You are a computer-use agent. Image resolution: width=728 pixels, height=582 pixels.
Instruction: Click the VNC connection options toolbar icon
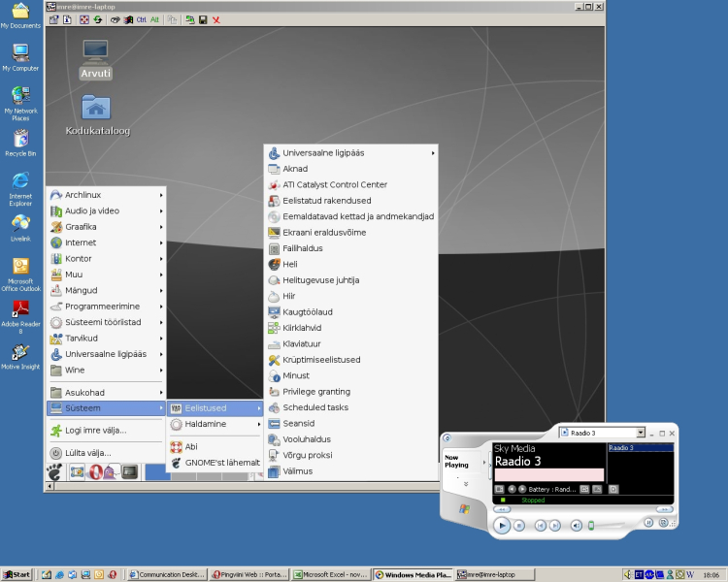coord(53,19)
